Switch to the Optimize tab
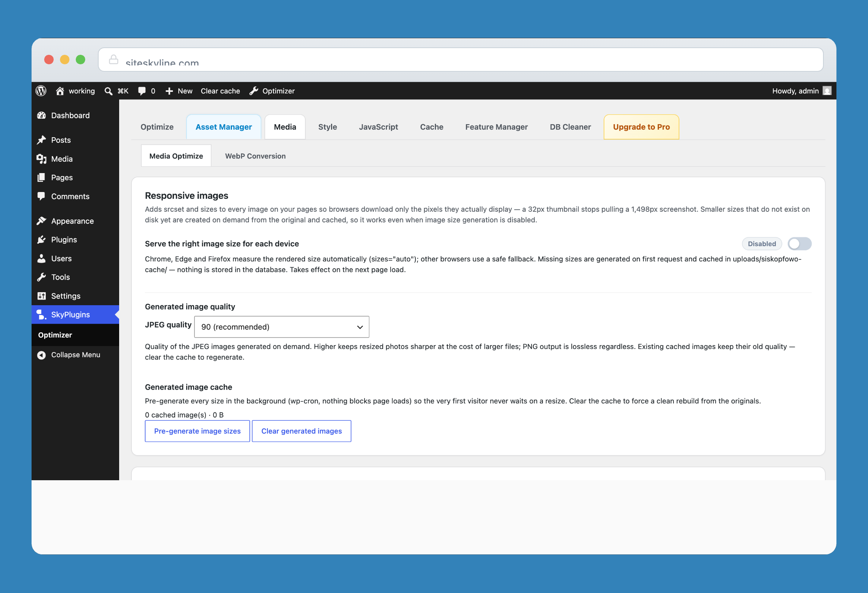The image size is (868, 593). [x=157, y=127]
